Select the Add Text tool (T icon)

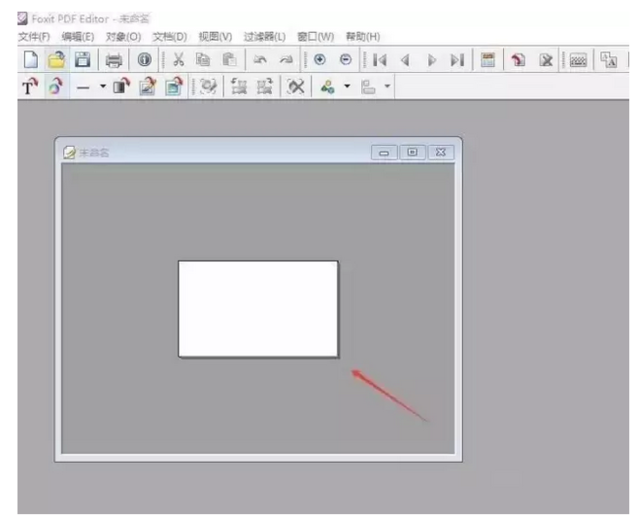coord(30,88)
